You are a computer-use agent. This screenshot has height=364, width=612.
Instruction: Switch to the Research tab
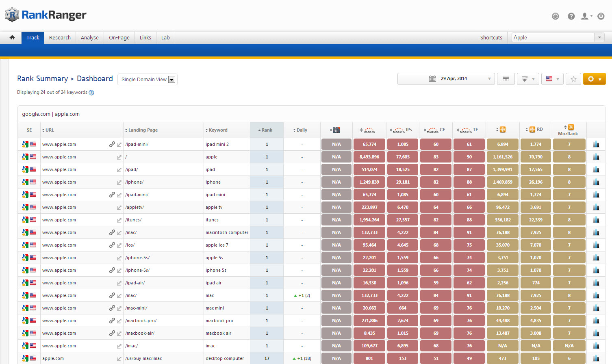[x=60, y=37]
